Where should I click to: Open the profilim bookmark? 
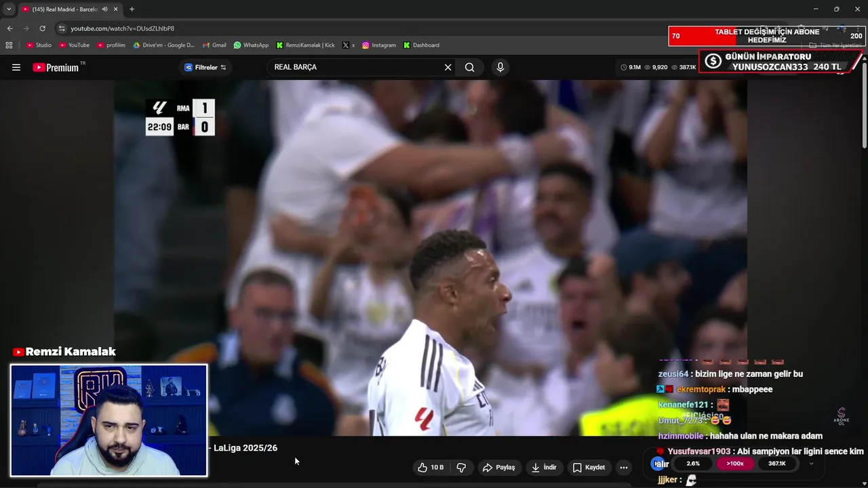(111, 45)
